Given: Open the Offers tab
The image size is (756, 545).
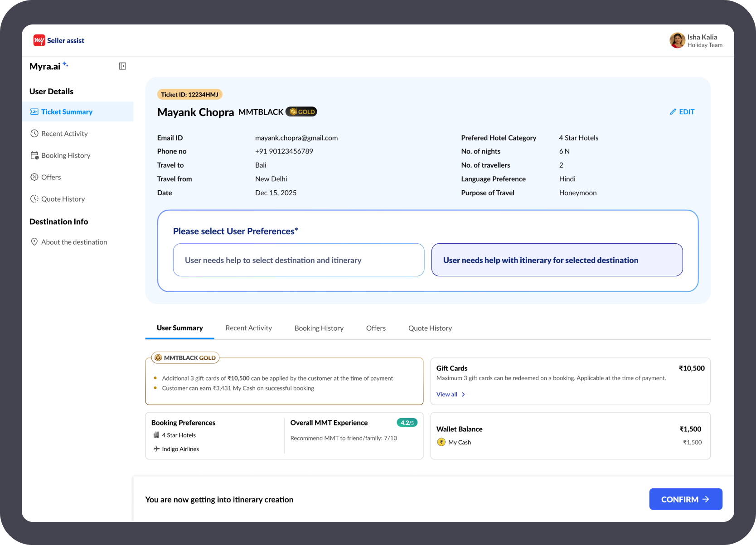Looking at the screenshot, I should tap(376, 328).
